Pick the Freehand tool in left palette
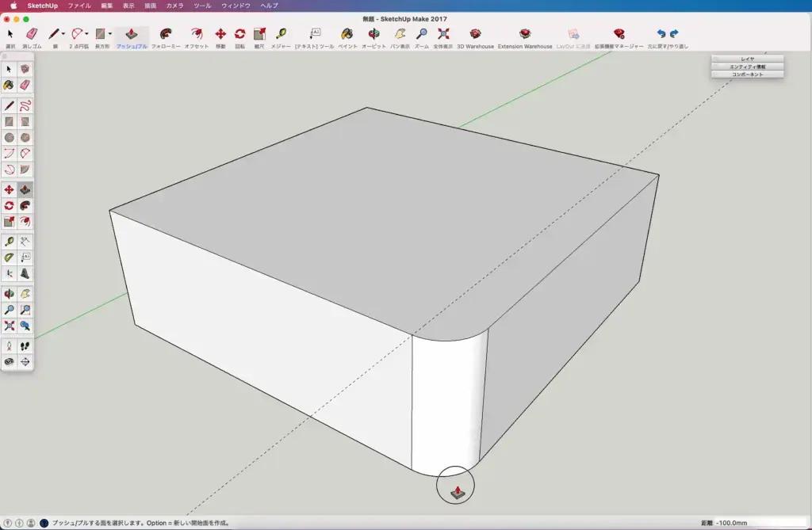 coord(25,105)
